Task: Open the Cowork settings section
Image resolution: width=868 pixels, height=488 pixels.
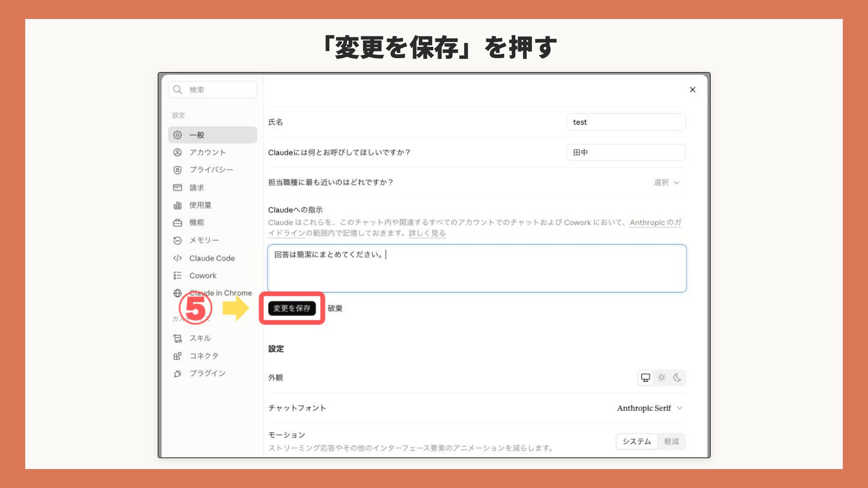Action: coord(213,275)
